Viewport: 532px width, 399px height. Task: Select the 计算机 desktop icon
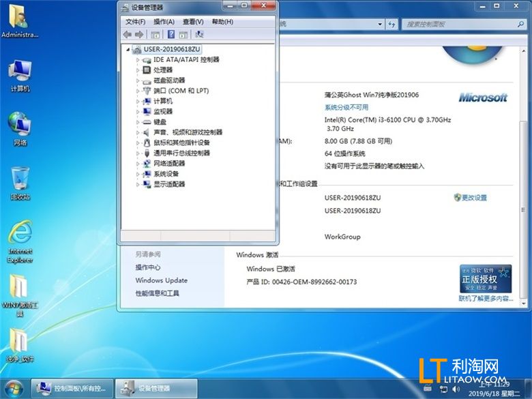pos(20,75)
